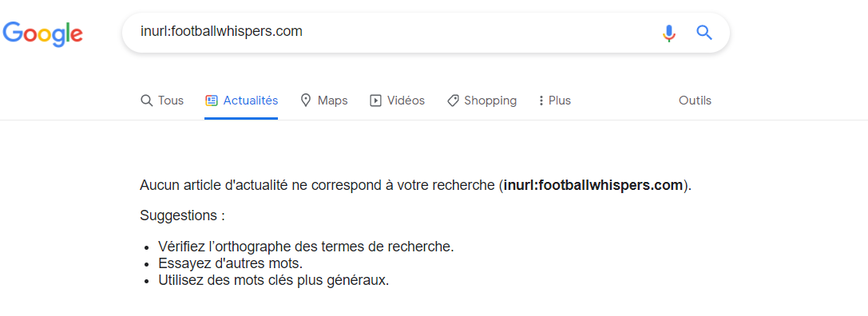Click the location pin icon beside Maps
Screen dimensions: 868x316
tap(306, 101)
